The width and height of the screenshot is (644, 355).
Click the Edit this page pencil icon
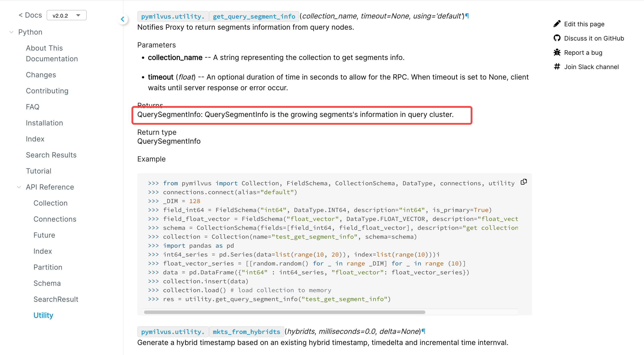click(x=558, y=24)
